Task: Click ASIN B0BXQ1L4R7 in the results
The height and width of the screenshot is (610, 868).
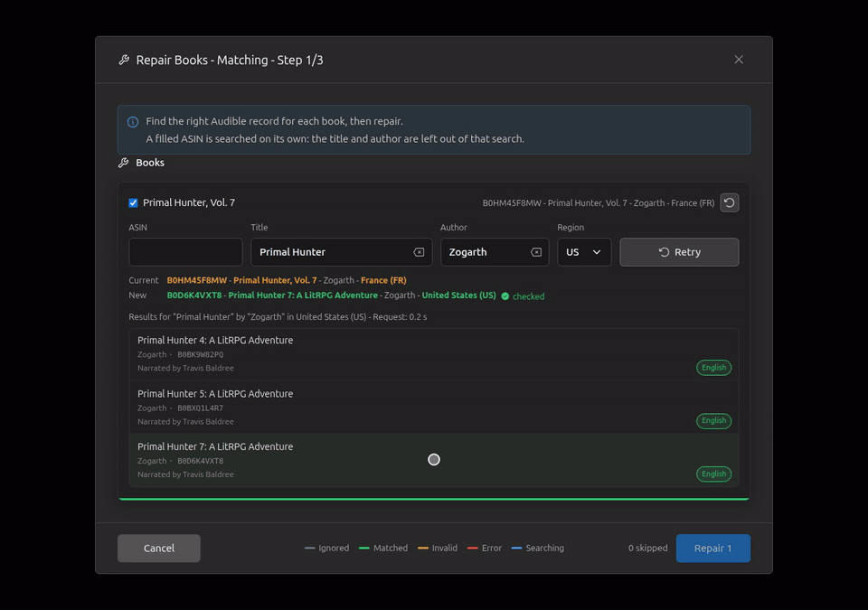Action: (x=201, y=408)
